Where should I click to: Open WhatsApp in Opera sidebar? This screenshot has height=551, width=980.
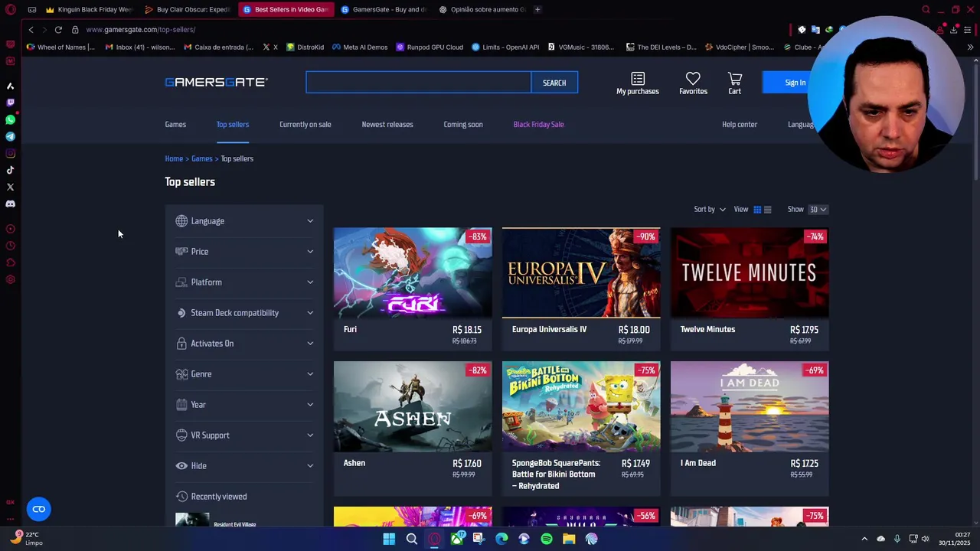10,119
